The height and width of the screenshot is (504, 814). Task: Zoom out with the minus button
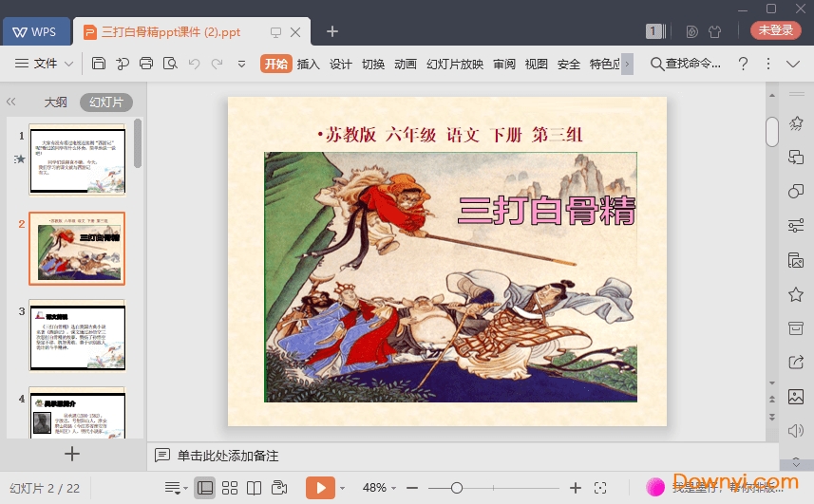(412, 488)
